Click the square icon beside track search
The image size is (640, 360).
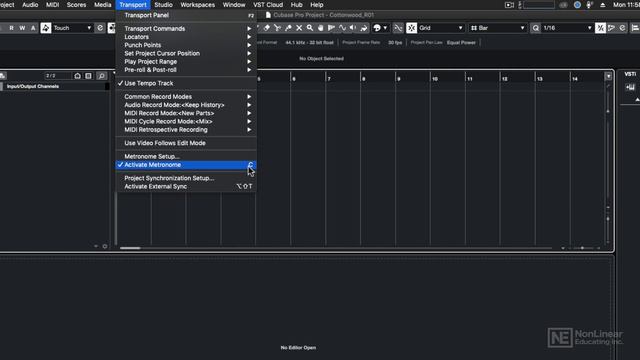(x=89, y=76)
